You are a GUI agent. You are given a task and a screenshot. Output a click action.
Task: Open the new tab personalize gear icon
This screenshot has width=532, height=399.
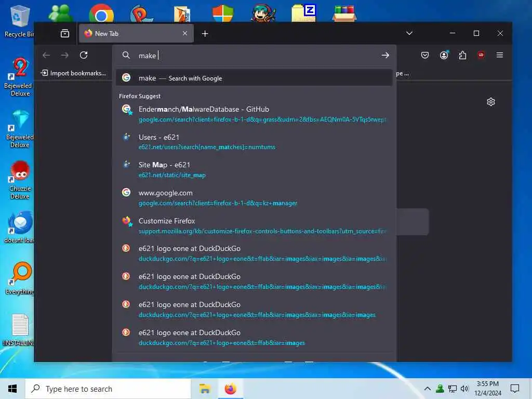pyautogui.click(x=491, y=102)
